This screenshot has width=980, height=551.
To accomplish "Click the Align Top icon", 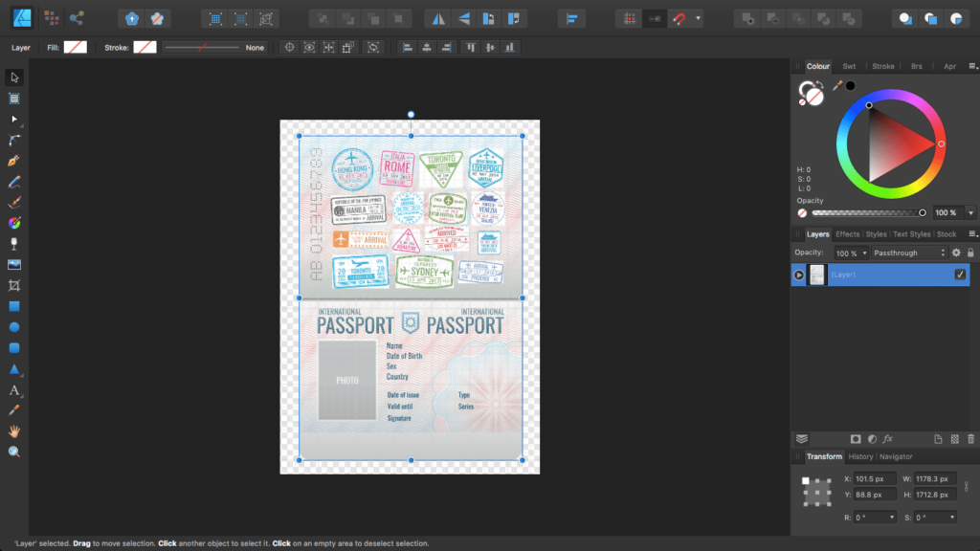I will 471,48.
